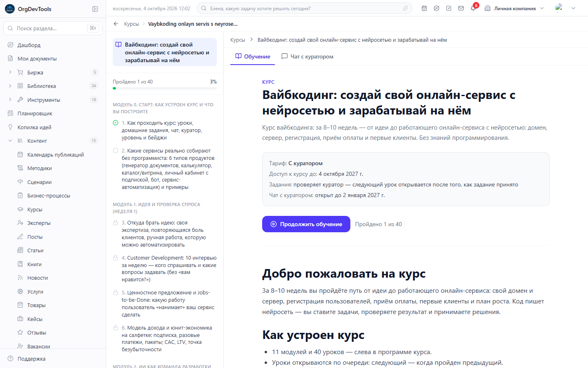Collapse the sidebar with the panel icon
The image size is (588, 368).
pos(95,9)
